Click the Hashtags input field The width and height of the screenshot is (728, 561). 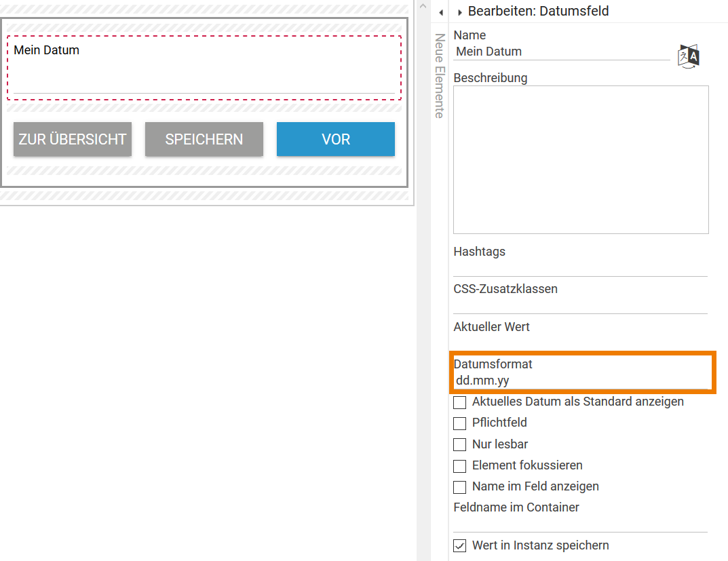[x=580, y=267]
